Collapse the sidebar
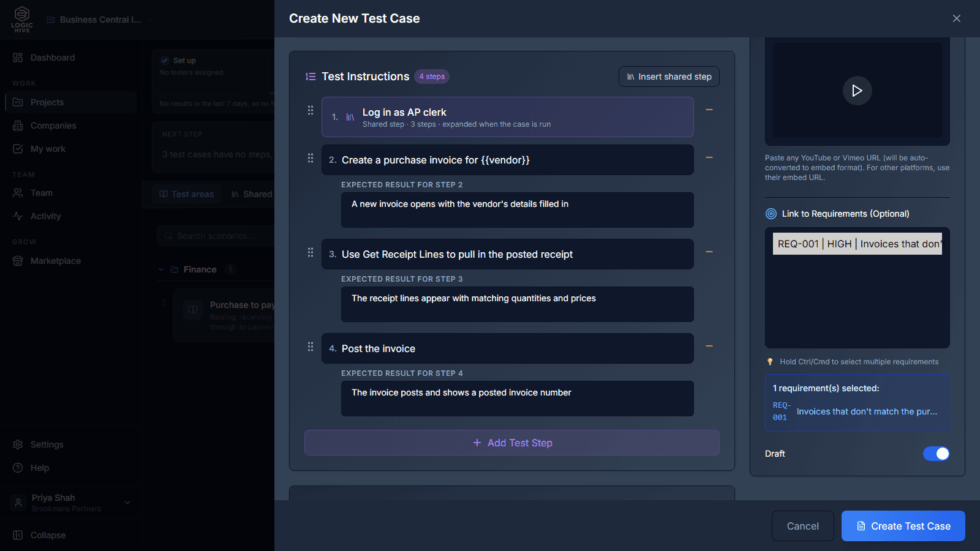 (70, 535)
